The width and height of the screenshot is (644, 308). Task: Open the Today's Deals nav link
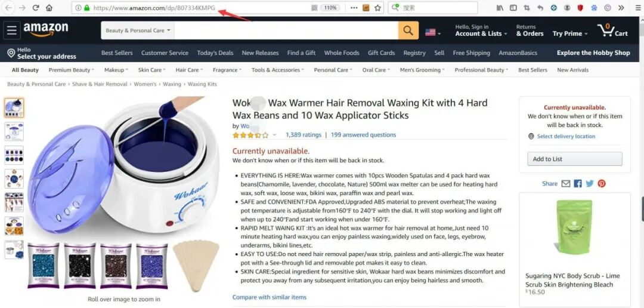215,53
